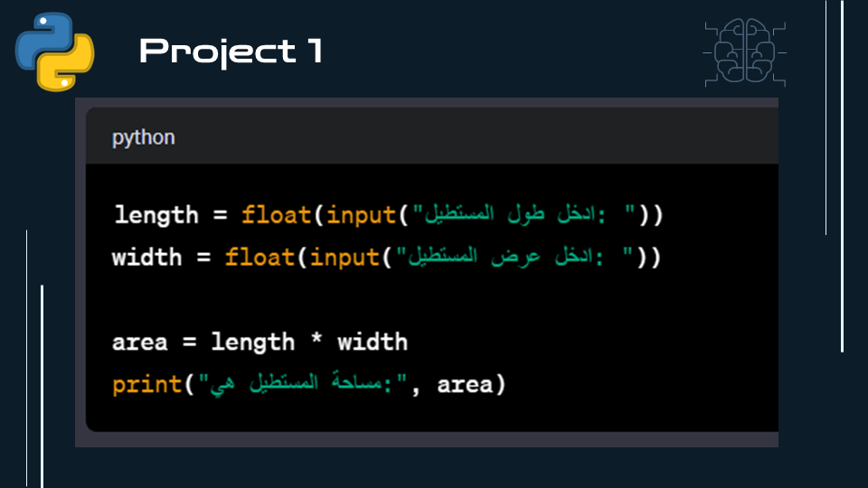The height and width of the screenshot is (488, 868).
Task: Click the Arabic width prompt string
Action: click(514, 257)
